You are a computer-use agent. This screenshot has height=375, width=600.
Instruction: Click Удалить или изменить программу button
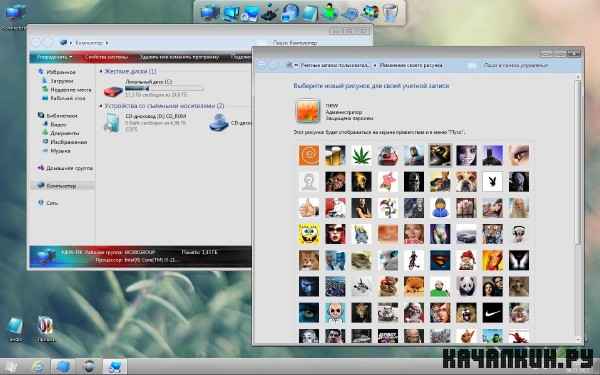point(179,57)
